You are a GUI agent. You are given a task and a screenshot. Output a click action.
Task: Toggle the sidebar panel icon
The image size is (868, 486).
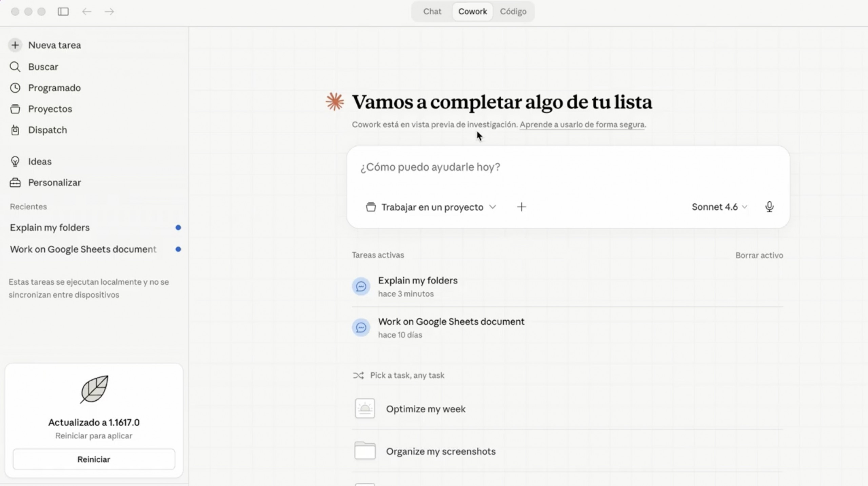[63, 12]
